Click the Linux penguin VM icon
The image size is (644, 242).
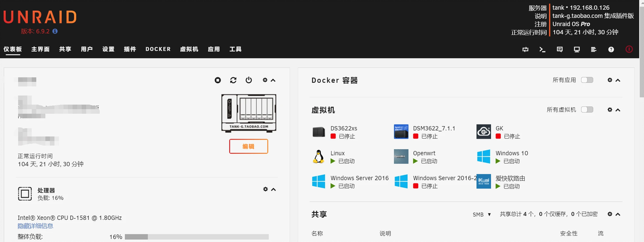[x=318, y=157]
